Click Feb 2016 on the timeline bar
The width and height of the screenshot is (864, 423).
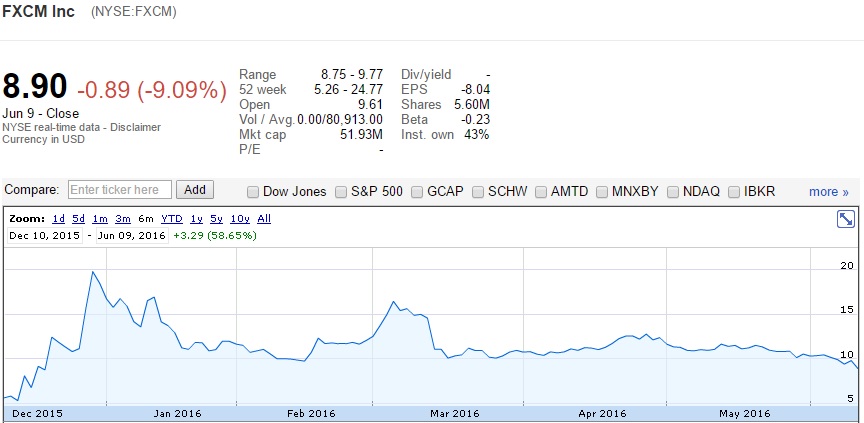coord(311,414)
